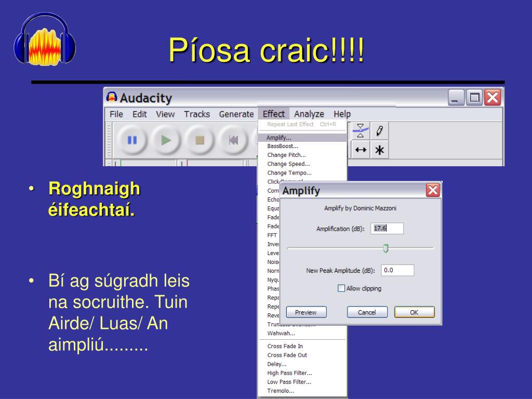Choose BassBoost... in the Effect menu
This screenshot has width=532, height=399.
click(x=302, y=146)
